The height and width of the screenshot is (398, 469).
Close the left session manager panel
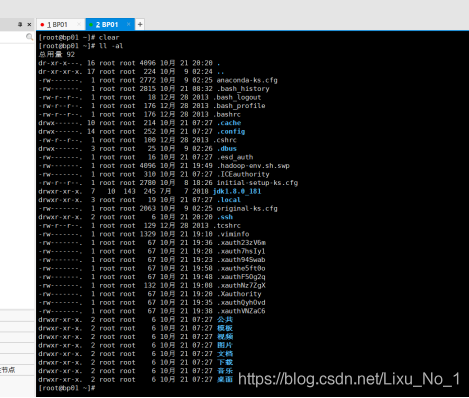pyautogui.click(x=29, y=24)
